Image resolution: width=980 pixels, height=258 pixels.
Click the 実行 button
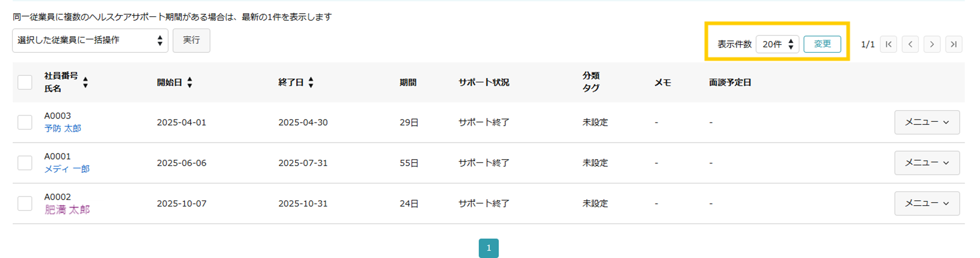pos(192,40)
